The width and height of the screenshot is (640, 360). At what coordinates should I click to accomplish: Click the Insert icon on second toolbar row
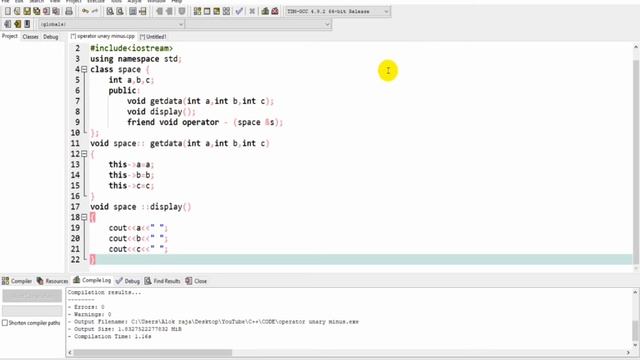point(7,24)
